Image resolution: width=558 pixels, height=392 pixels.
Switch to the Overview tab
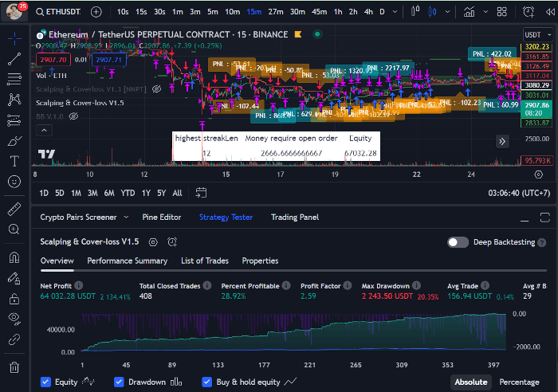click(x=57, y=261)
